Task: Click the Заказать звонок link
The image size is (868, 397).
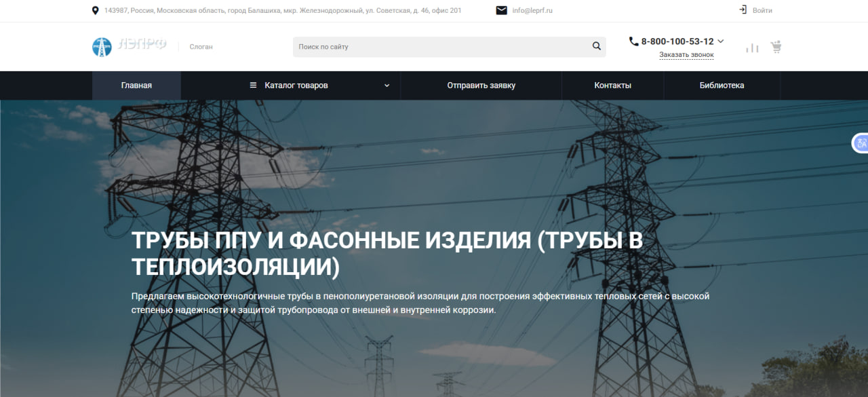Action: click(x=686, y=55)
